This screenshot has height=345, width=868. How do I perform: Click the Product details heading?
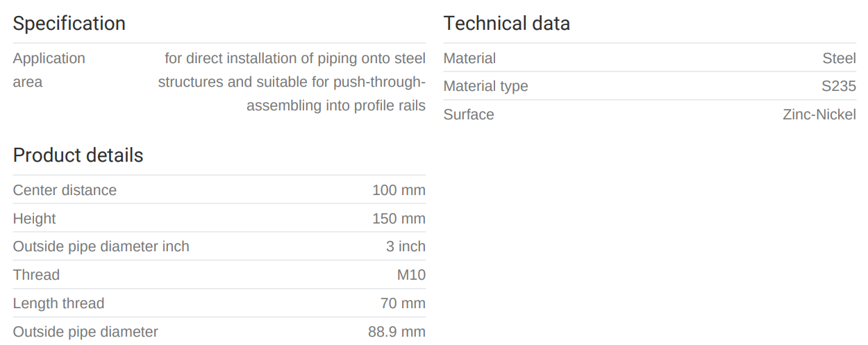(x=78, y=155)
